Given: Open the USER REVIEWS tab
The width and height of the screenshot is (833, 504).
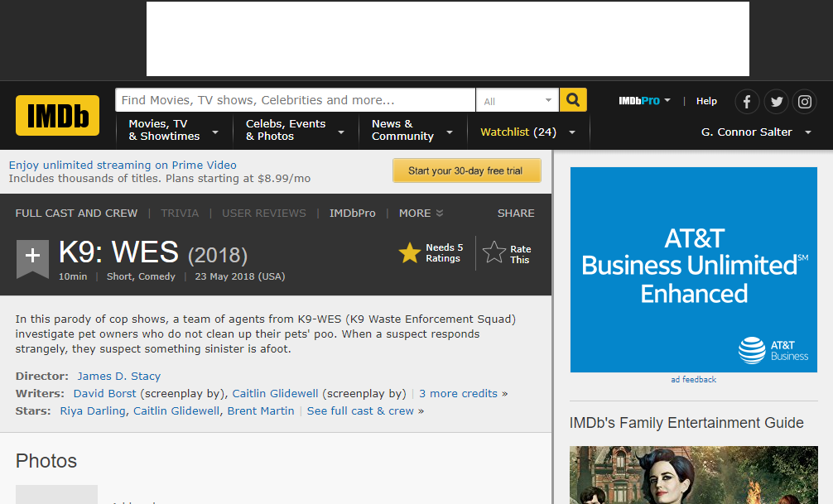Looking at the screenshot, I should pyautogui.click(x=264, y=213).
